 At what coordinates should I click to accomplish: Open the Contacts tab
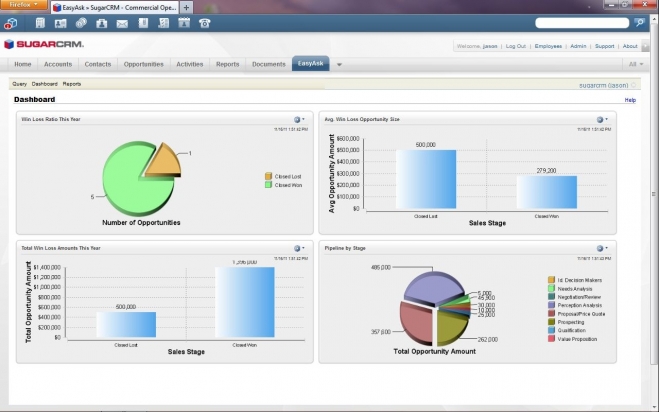click(x=98, y=64)
